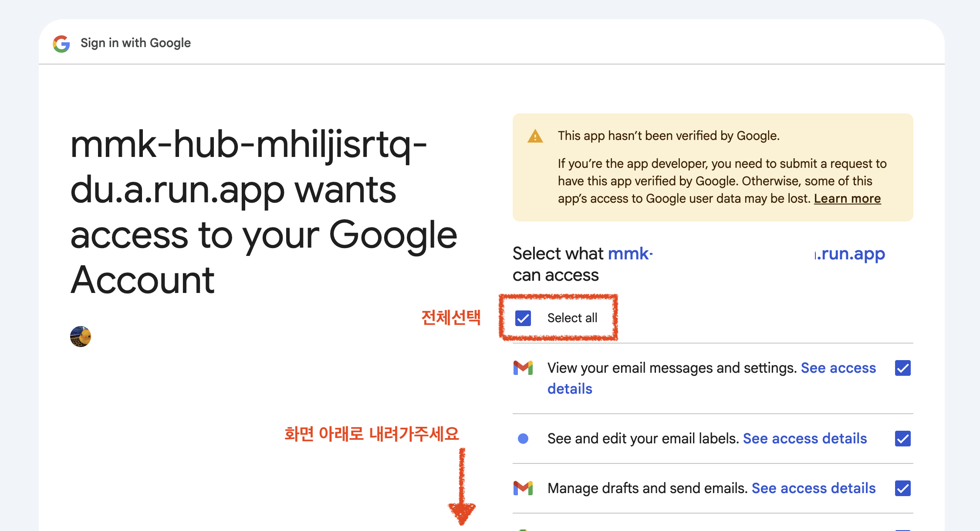Click Gmail icon beside Manage drafts

tap(523, 488)
